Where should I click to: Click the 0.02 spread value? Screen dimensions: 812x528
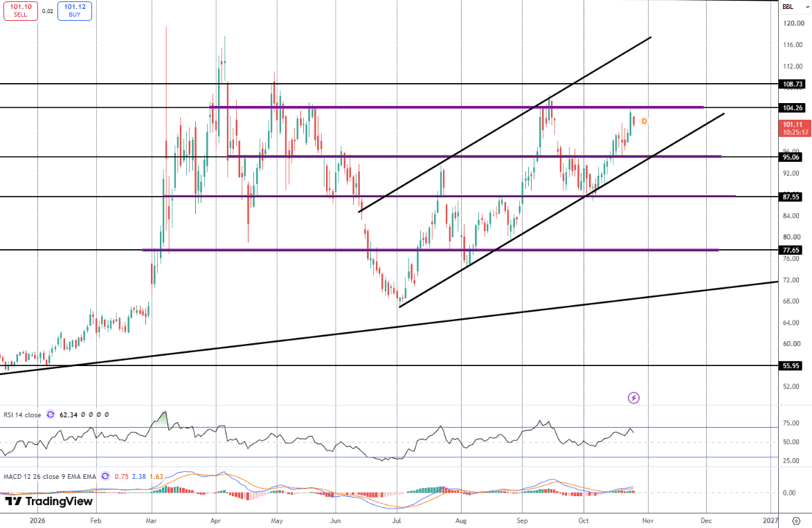click(x=48, y=11)
